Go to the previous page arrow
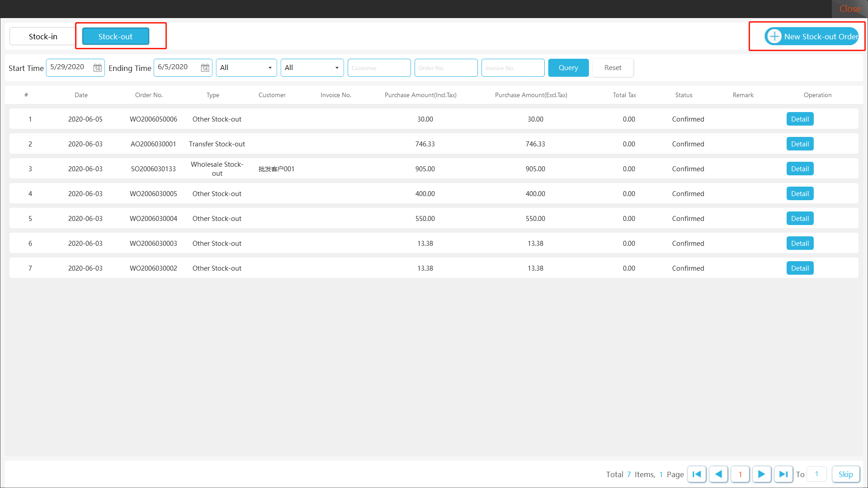Screen dimensions: 868x488 click(x=718, y=474)
